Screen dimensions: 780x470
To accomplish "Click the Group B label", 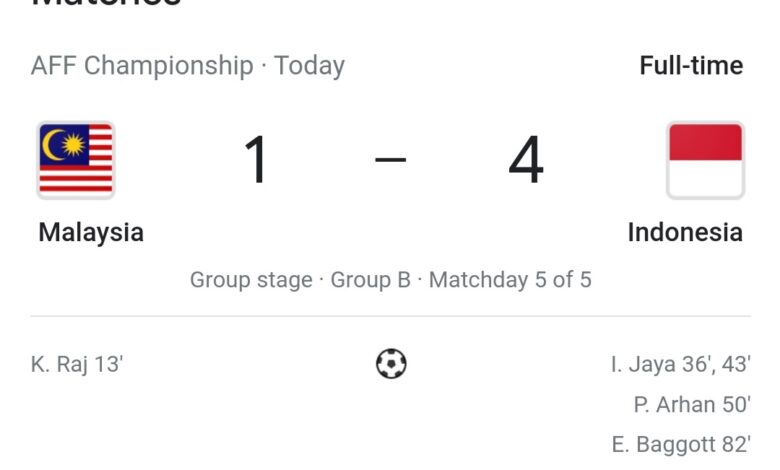I will tap(371, 280).
